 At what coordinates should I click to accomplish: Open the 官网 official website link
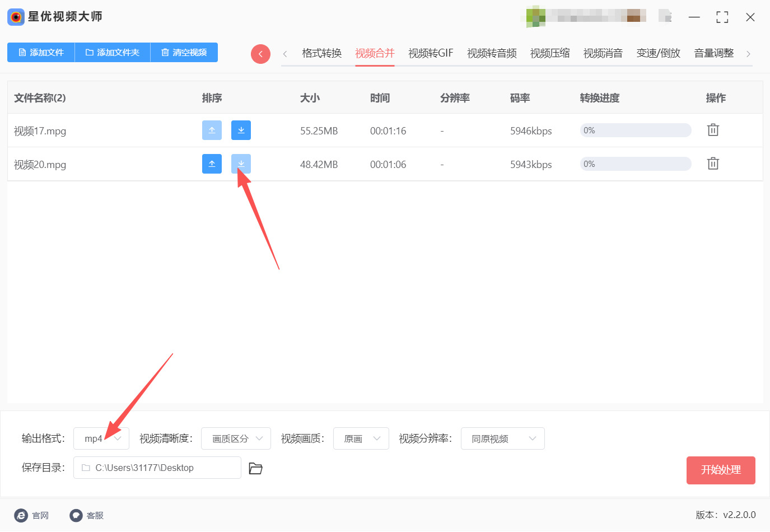click(32, 515)
